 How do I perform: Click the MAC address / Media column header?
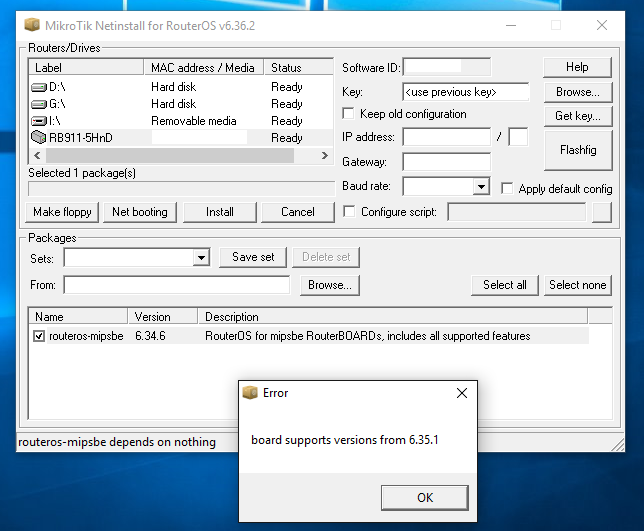[204, 67]
